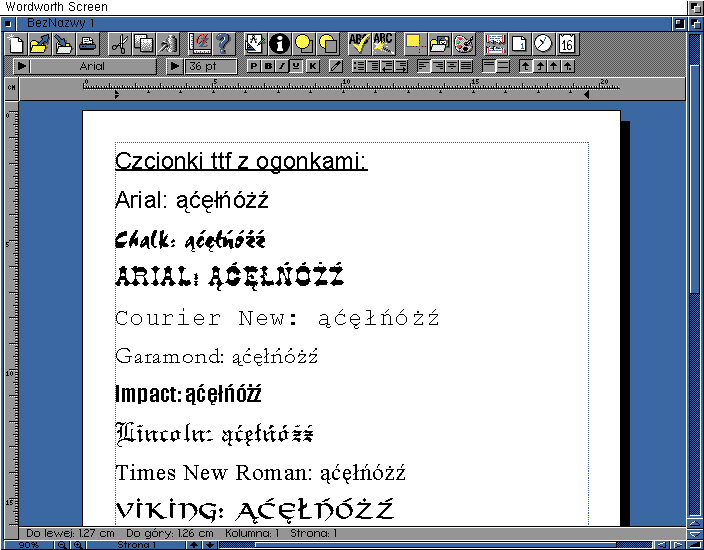Select left tab stop arrow
The image size is (704, 550).
525,66
